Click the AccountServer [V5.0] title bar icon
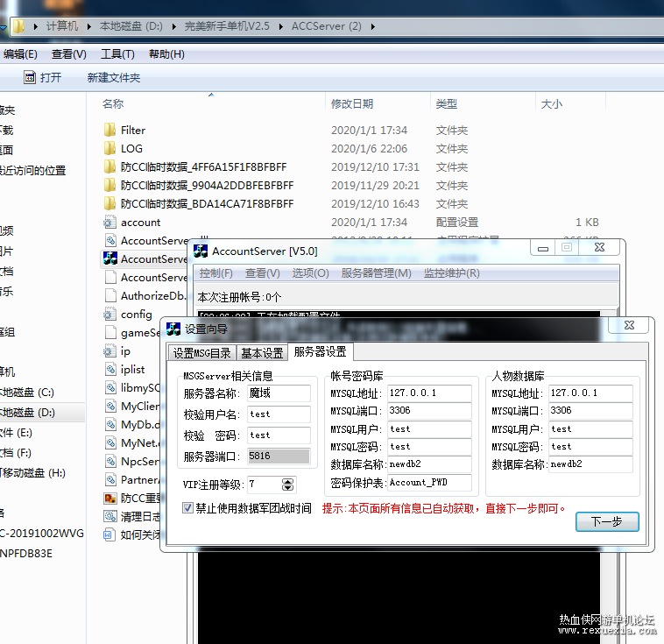 (x=201, y=251)
